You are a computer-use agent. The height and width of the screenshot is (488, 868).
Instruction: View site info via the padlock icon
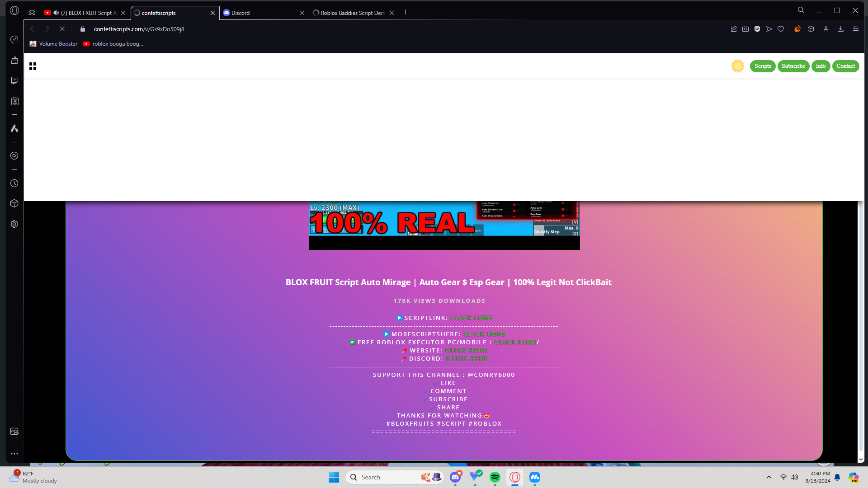83,29
